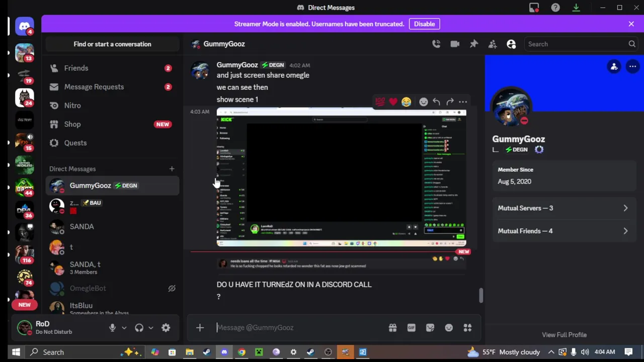Viewport: 644px width, 362px height.
Task: Click the NEW mentions pill in server bar
Action: [24, 305]
